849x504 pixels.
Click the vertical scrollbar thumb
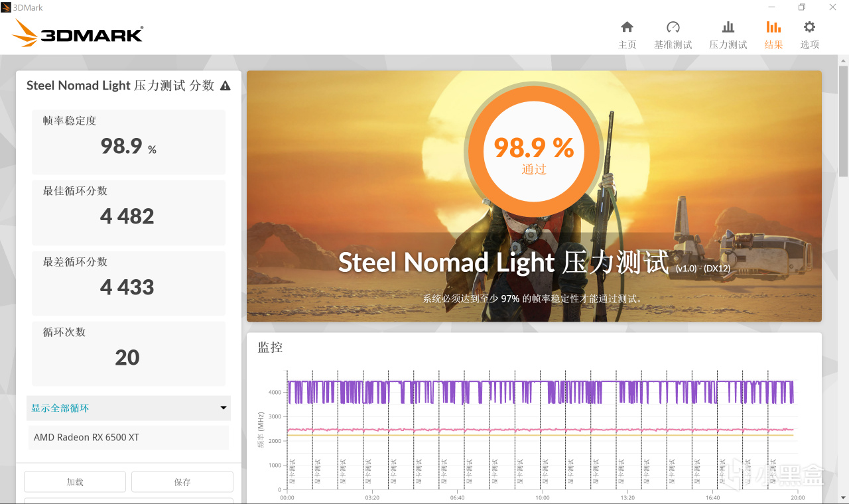point(843,120)
